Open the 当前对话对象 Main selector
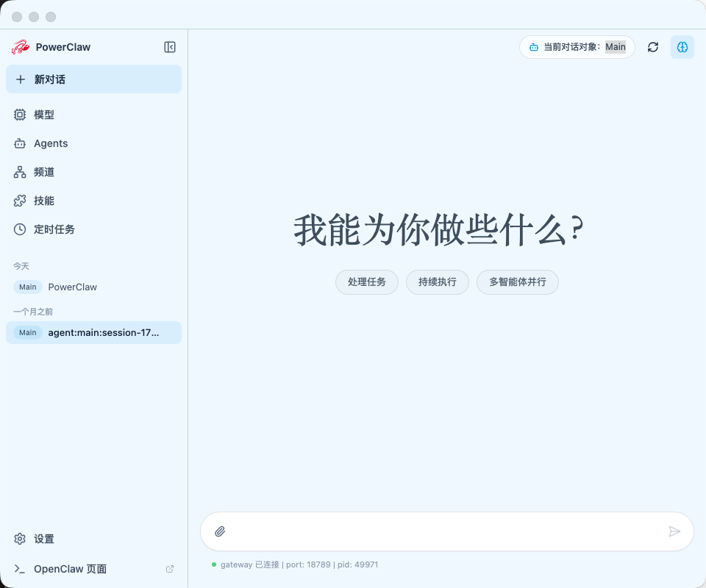 577,46
